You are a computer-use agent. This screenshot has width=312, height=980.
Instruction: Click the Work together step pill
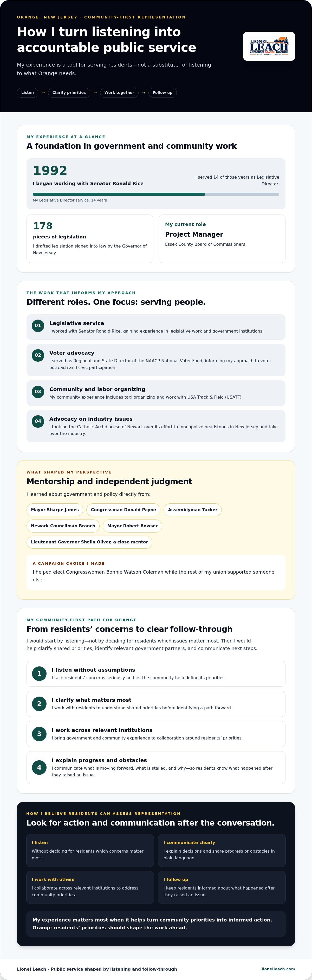click(119, 93)
